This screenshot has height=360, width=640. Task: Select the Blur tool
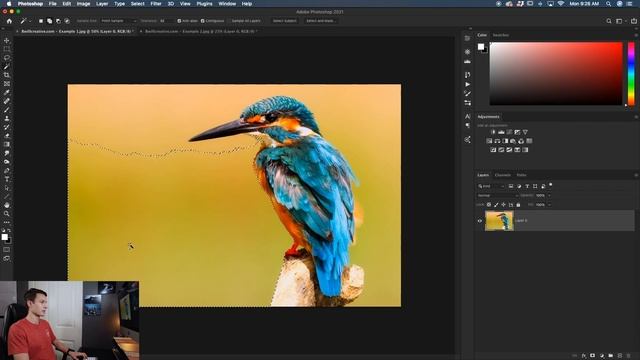[x=7, y=153]
